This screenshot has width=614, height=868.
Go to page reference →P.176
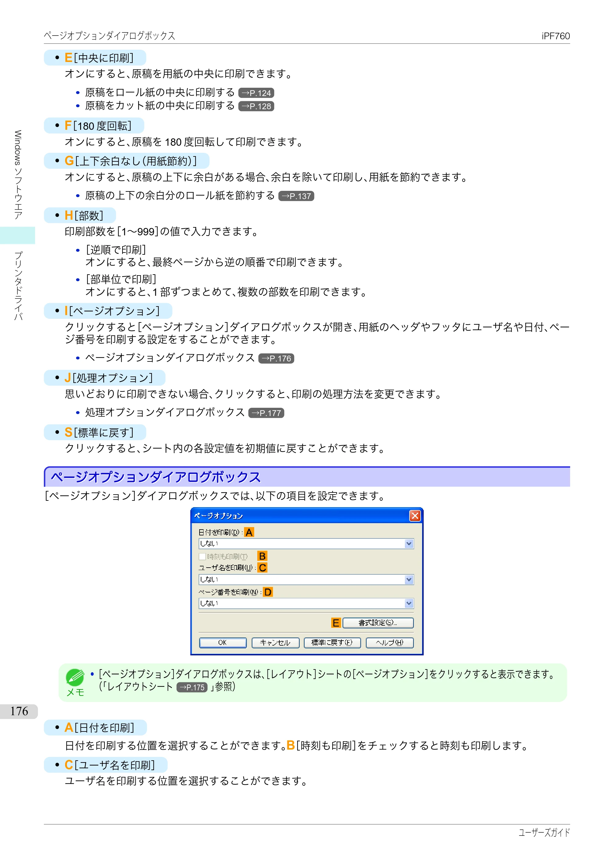(x=276, y=358)
